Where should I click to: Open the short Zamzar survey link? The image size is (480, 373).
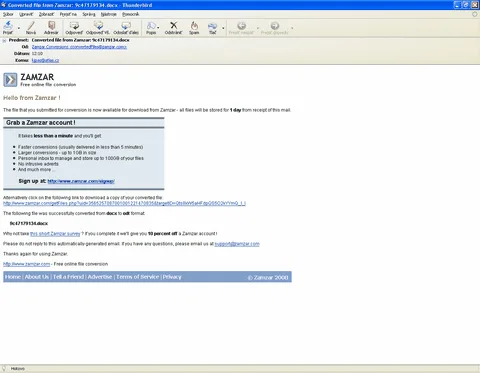click(55, 234)
